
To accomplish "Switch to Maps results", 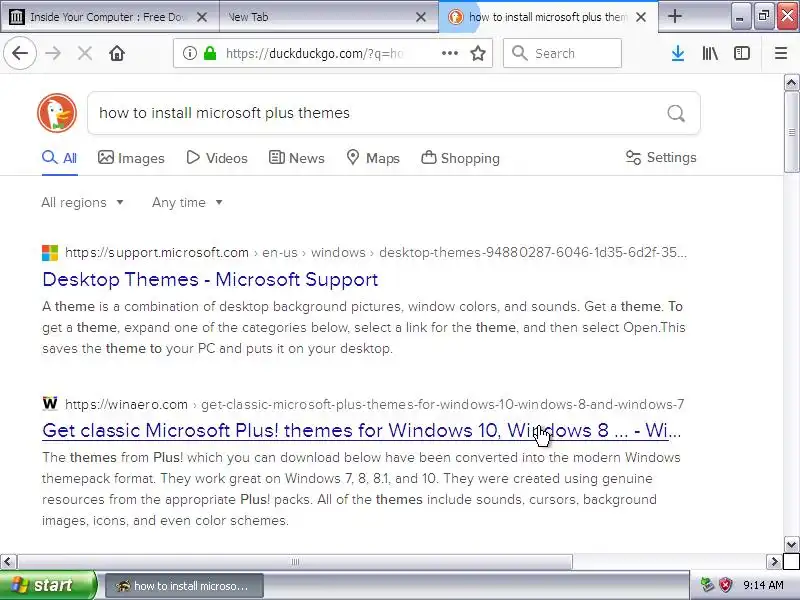I will tap(372, 158).
